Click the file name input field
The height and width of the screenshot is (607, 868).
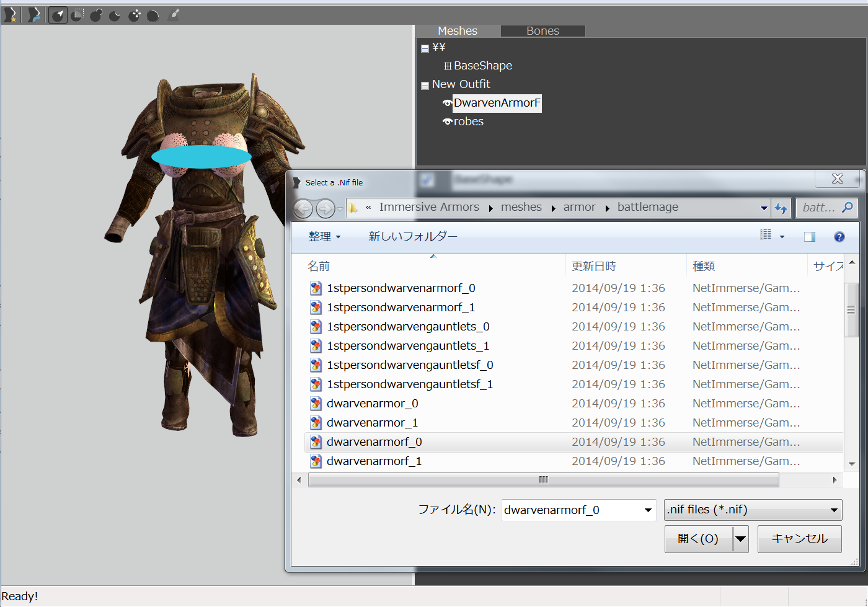click(572, 510)
